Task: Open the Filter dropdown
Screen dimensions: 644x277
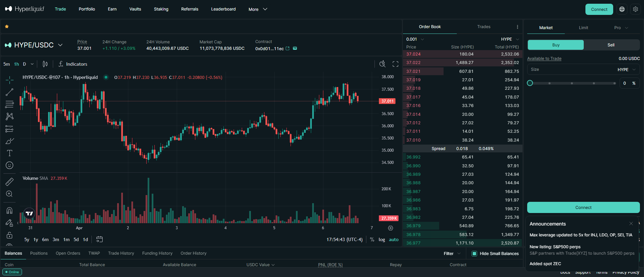Action: click(x=452, y=254)
